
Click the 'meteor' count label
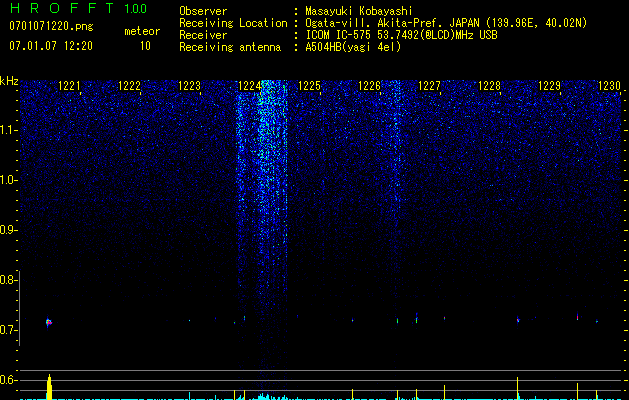click(142, 31)
